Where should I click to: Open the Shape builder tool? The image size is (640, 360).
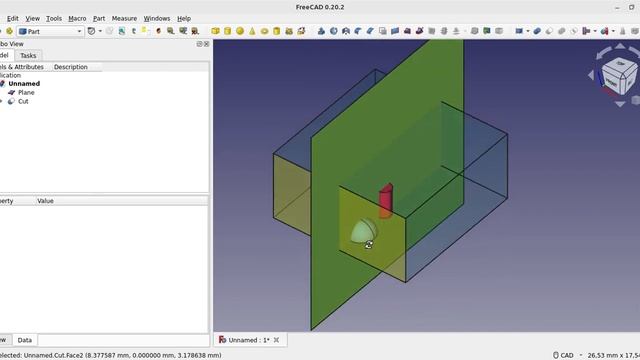tap(301, 31)
